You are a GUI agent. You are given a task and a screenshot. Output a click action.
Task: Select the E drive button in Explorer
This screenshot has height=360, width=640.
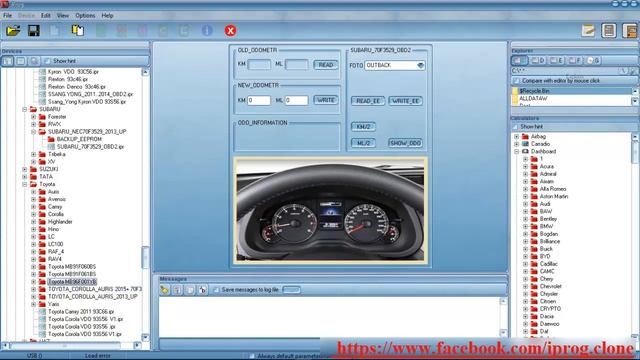click(x=556, y=60)
